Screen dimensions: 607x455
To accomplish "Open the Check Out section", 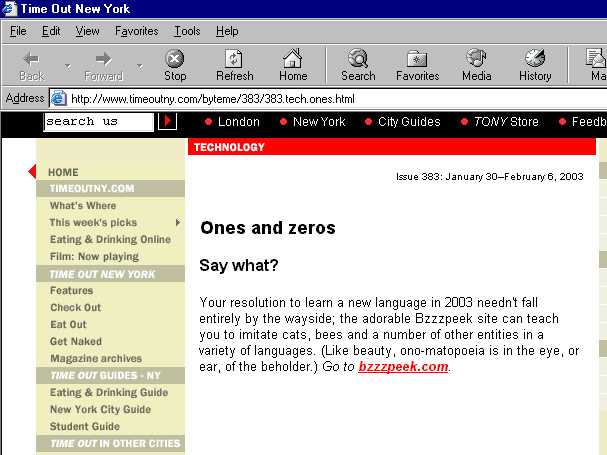I will [75, 307].
